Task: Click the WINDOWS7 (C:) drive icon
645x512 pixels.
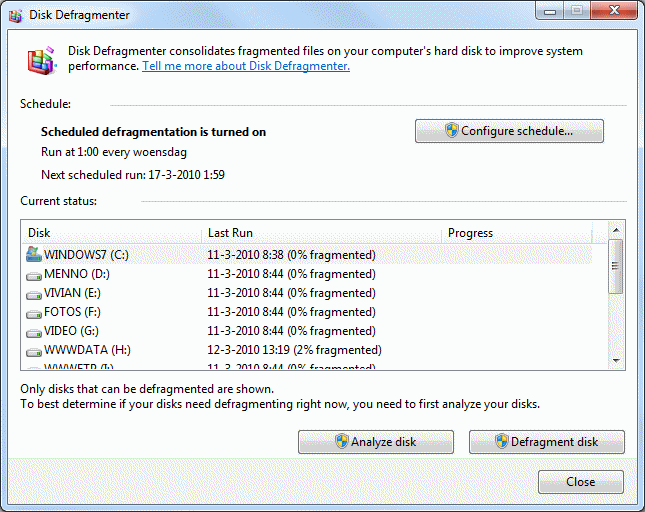Action: click(x=34, y=255)
